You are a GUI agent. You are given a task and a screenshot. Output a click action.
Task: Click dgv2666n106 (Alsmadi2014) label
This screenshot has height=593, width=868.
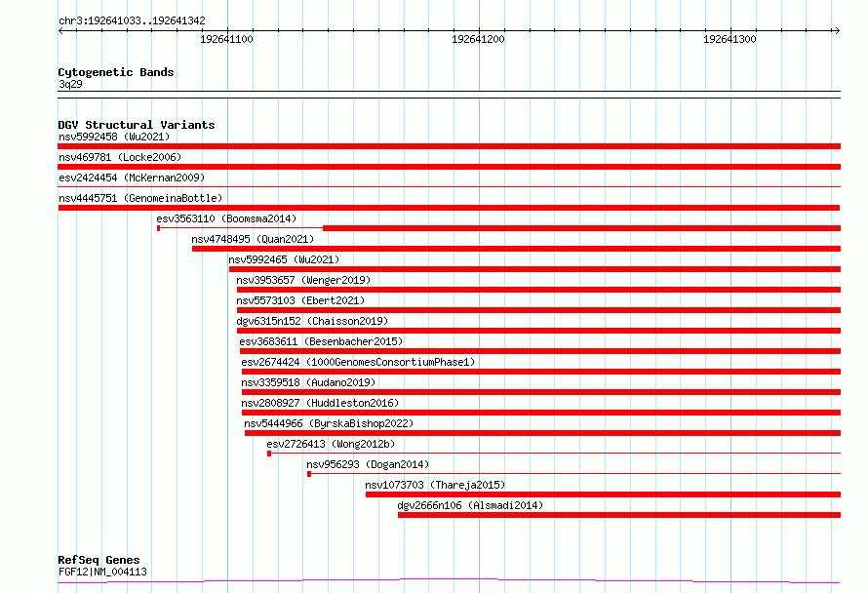click(x=470, y=505)
